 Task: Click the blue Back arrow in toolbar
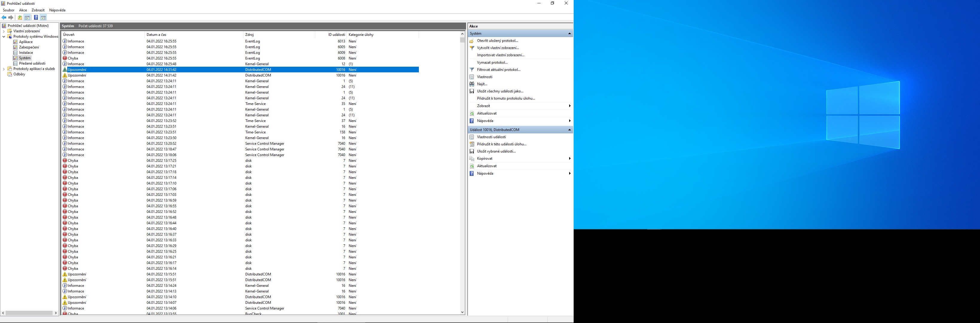coord(4,18)
